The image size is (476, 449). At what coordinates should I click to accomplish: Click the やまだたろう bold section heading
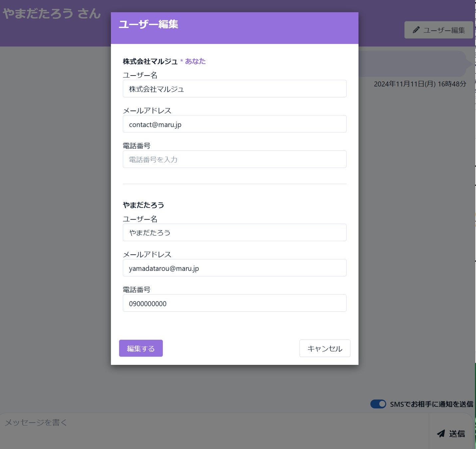[x=143, y=205]
